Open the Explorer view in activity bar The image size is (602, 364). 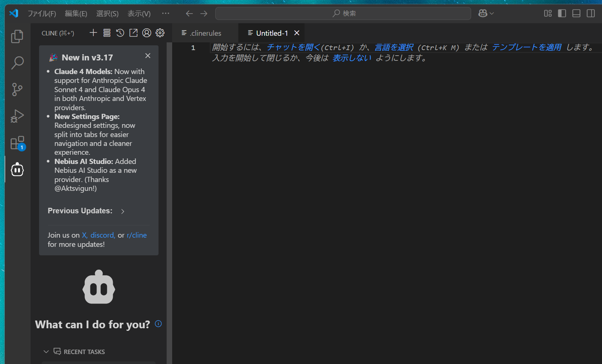pyautogui.click(x=17, y=36)
